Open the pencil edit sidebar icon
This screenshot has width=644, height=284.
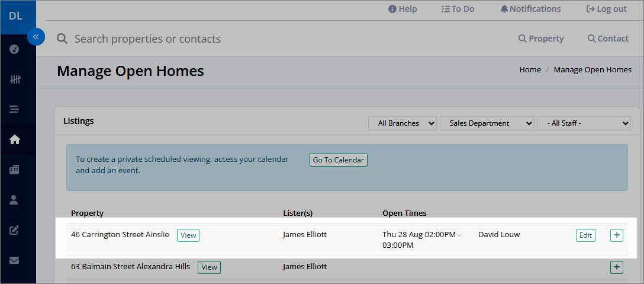coord(14,230)
